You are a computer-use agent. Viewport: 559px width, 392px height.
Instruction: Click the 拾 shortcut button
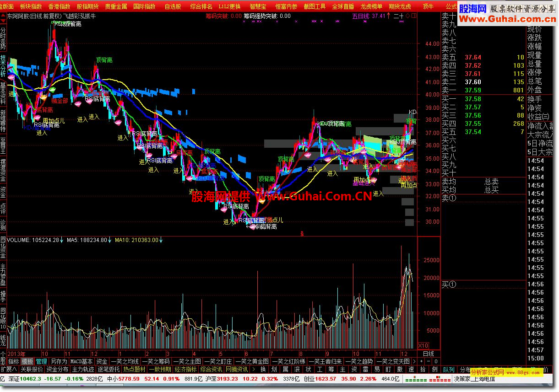(423, 369)
